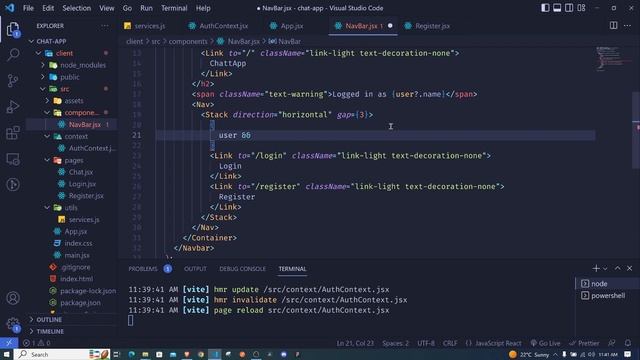The image size is (640, 360).
Task: Select the node terminal session
Action: [x=607, y=284]
